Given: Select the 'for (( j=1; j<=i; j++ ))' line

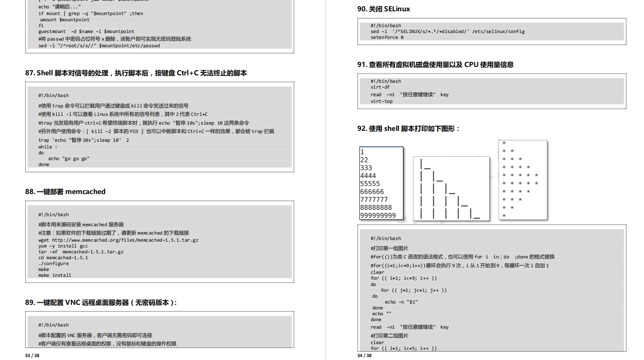Looking at the screenshot, I should pyautogui.click(x=414, y=290).
